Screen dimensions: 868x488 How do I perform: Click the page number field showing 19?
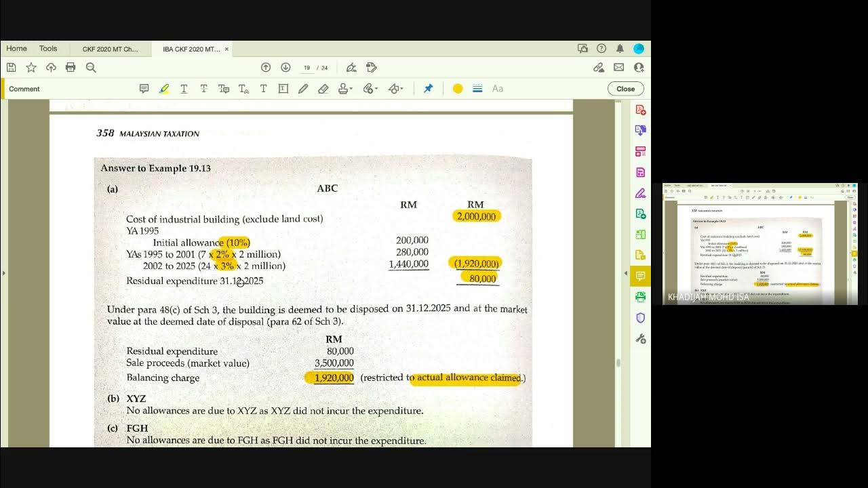pyautogui.click(x=307, y=68)
